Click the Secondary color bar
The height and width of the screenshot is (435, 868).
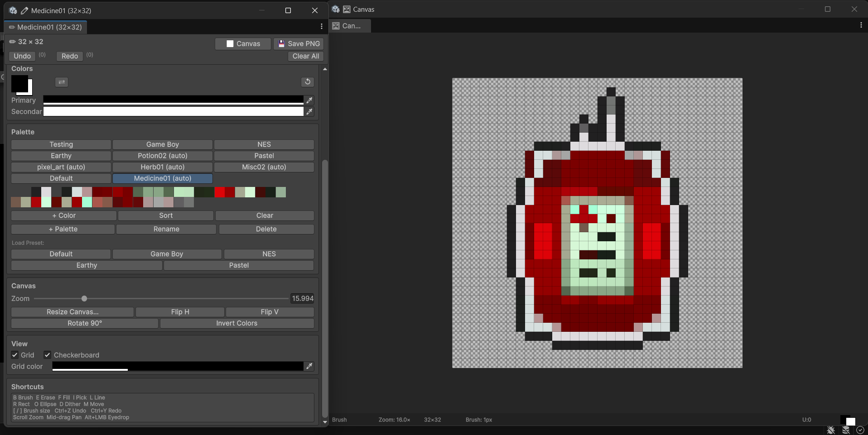tap(173, 111)
